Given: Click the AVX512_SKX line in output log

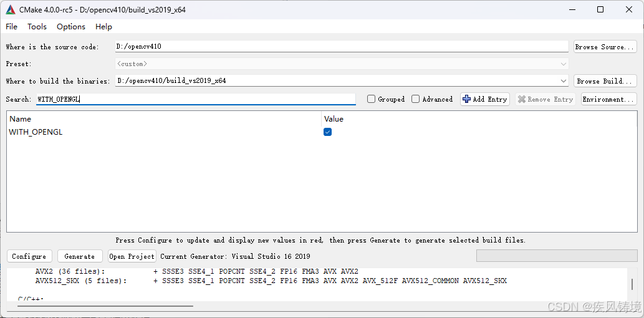Looking at the screenshot, I should click(x=271, y=281).
